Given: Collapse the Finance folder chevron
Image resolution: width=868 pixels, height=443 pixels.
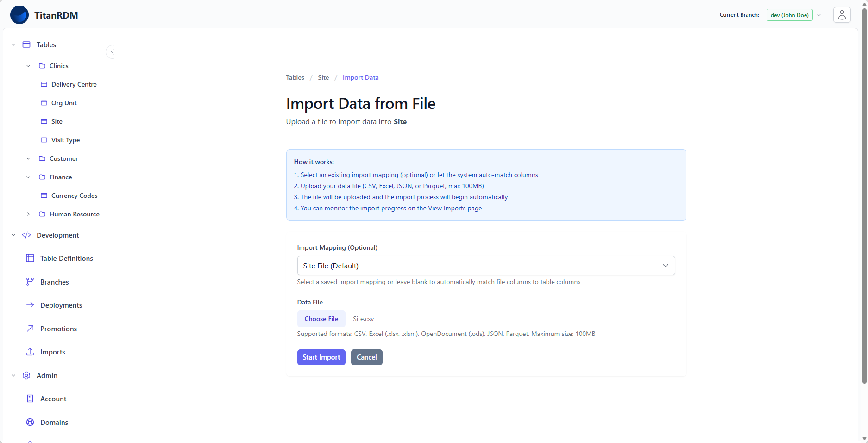Looking at the screenshot, I should [28, 177].
